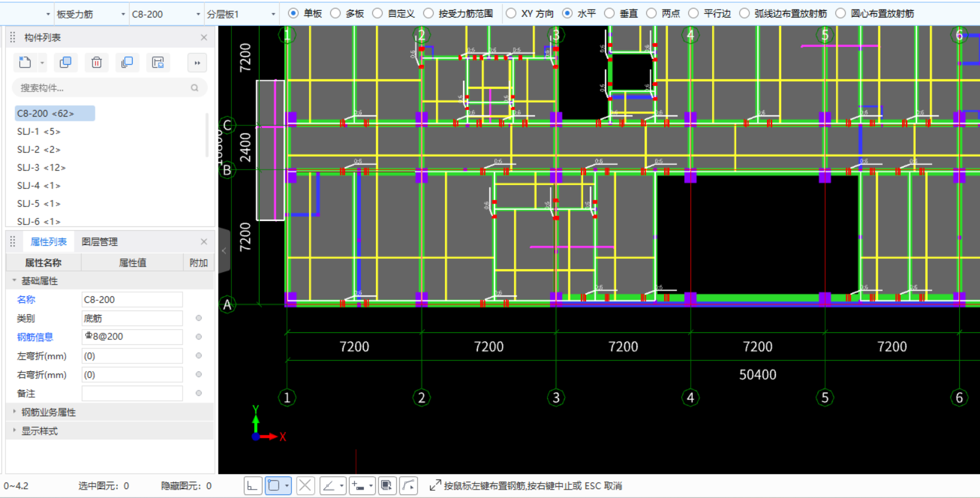This screenshot has height=498, width=980.
Task: Select the 自定义 radio option
Action: click(378, 13)
